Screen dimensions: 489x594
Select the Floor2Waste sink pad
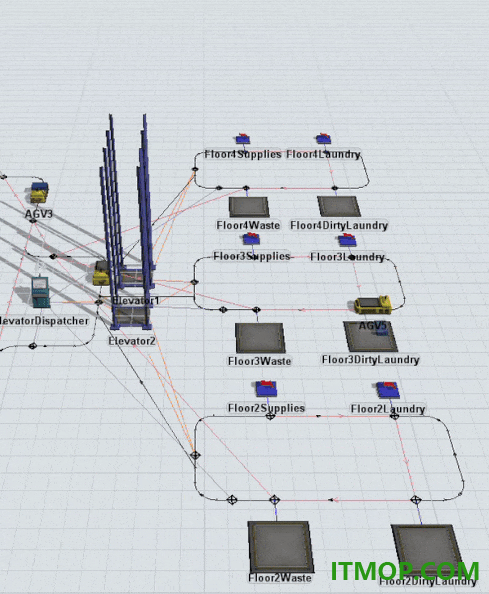click(x=281, y=547)
